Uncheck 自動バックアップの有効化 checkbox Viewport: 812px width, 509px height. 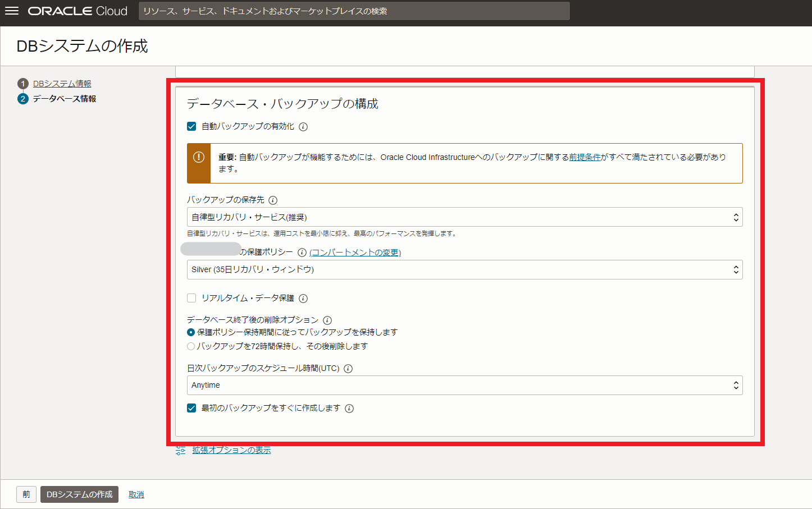(x=191, y=127)
